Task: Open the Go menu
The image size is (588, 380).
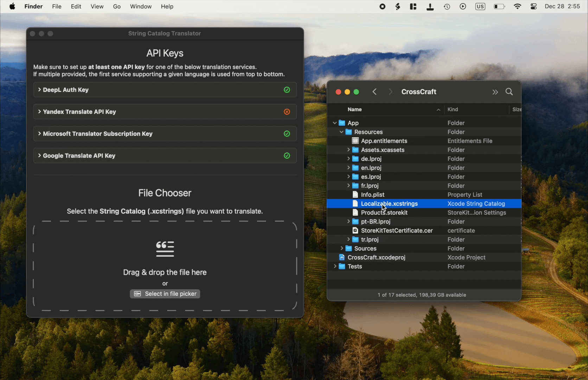Action: click(117, 6)
